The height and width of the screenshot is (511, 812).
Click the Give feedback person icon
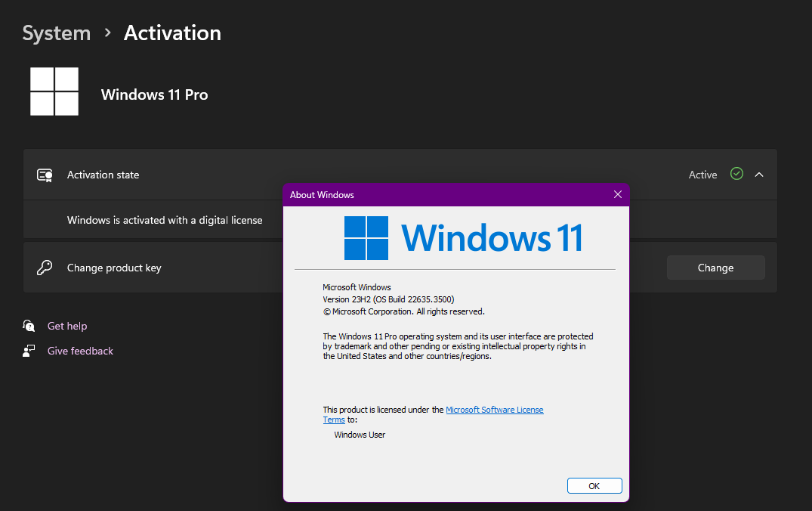29,351
